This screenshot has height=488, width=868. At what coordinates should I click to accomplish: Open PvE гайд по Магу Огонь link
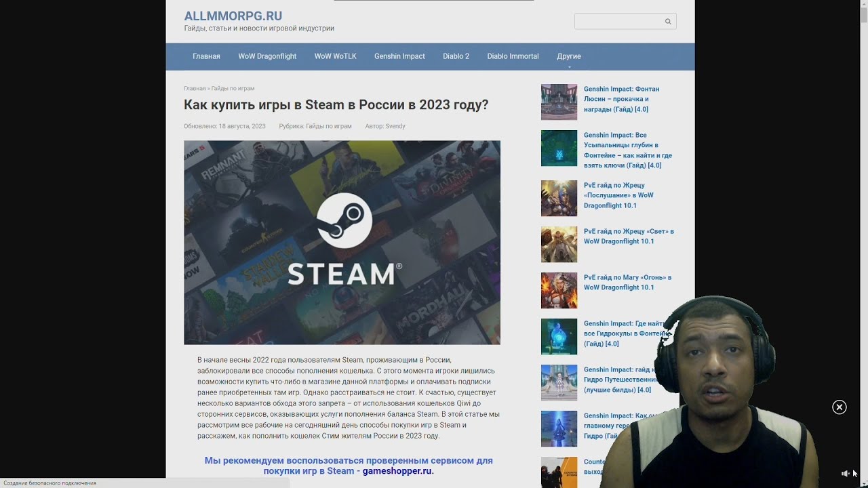point(627,283)
